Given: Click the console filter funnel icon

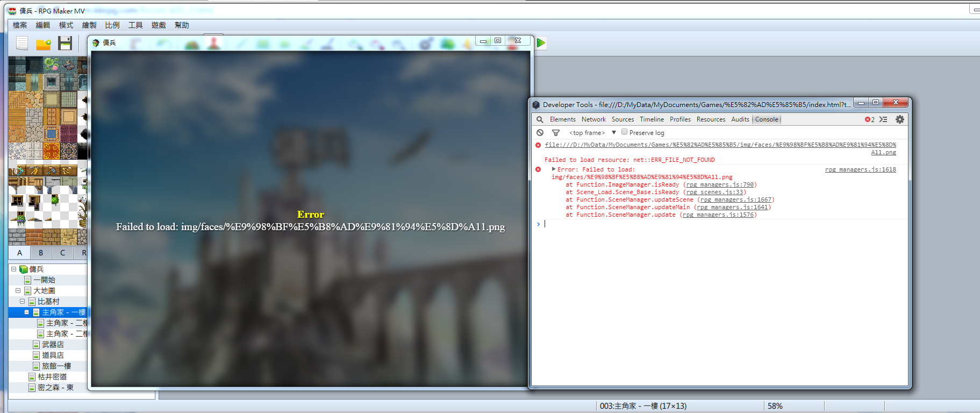Looking at the screenshot, I should 556,133.
